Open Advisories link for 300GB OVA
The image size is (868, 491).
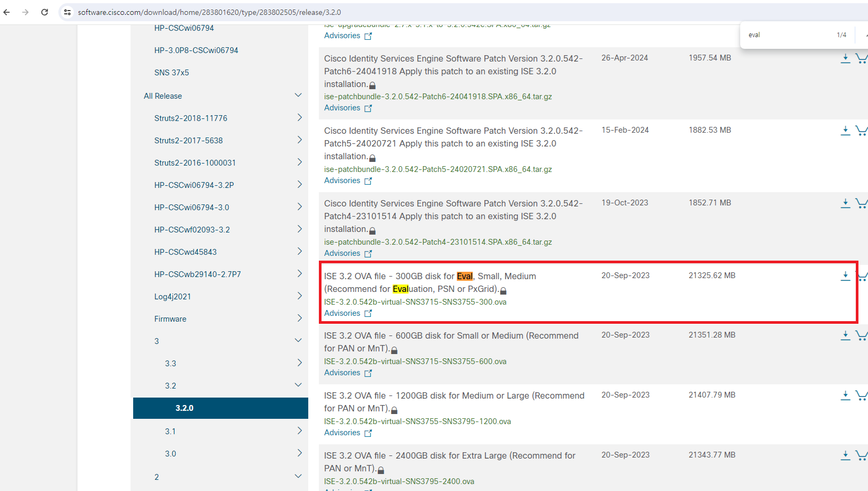(348, 313)
